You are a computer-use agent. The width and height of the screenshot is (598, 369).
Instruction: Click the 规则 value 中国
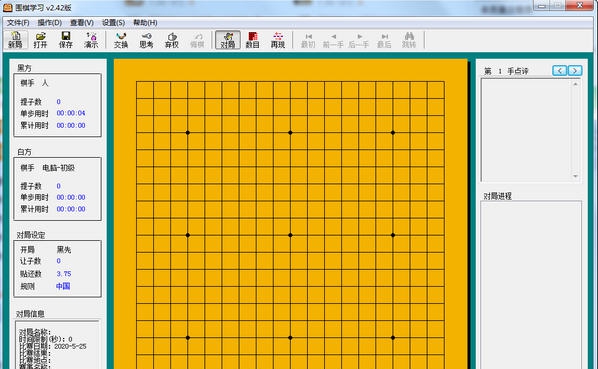tap(63, 286)
